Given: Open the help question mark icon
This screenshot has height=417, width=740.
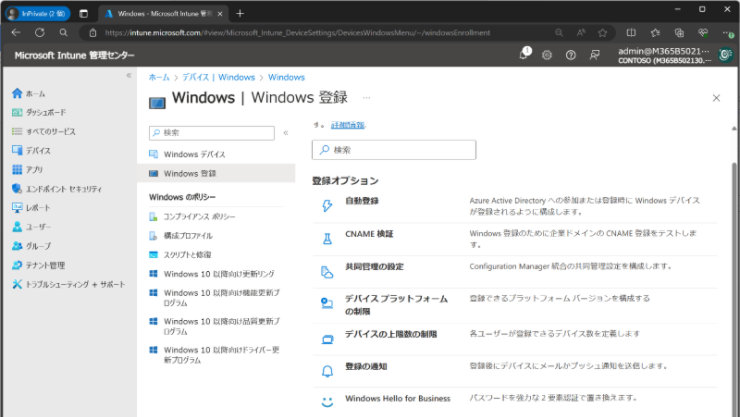Looking at the screenshot, I should click(x=571, y=55).
